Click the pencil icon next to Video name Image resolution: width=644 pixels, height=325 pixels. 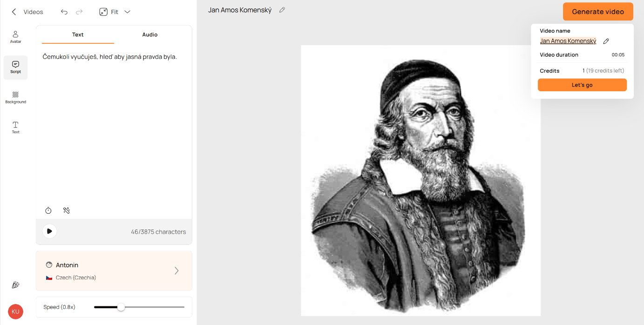tap(606, 41)
